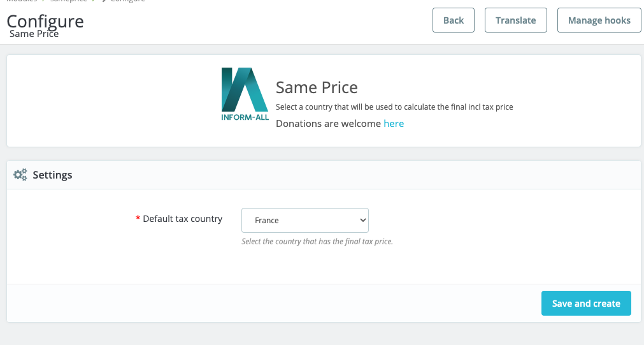Click the red required asterisk marker
Image resolution: width=644 pixels, height=345 pixels.
138,219
